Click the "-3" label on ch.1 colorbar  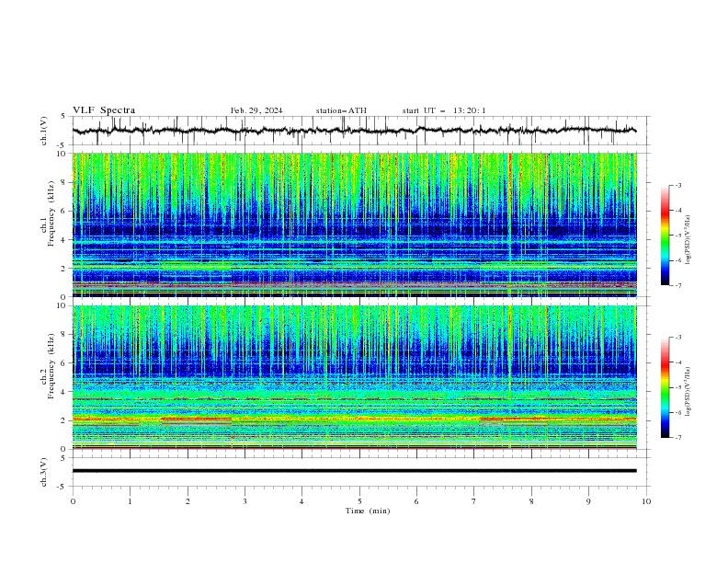pos(678,185)
